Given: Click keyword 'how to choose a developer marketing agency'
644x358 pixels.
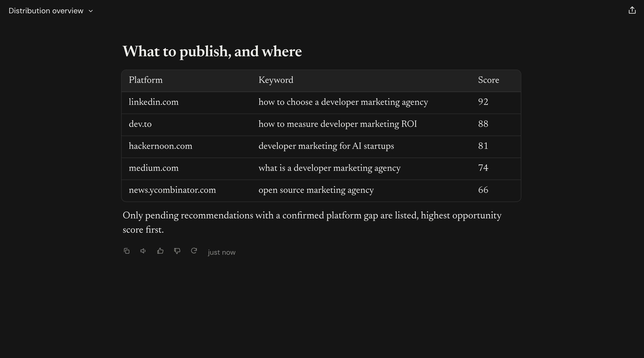Looking at the screenshot, I should [x=343, y=102].
